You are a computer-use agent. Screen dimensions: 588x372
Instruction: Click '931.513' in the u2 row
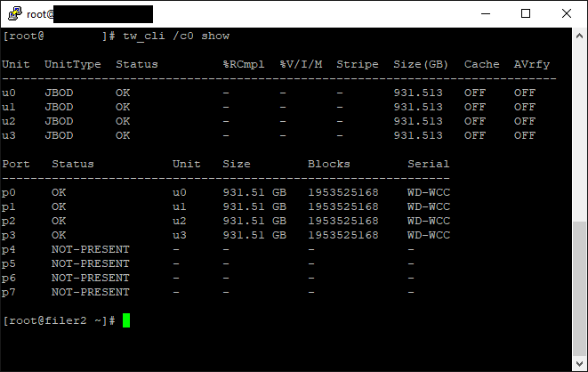pos(418,122)
